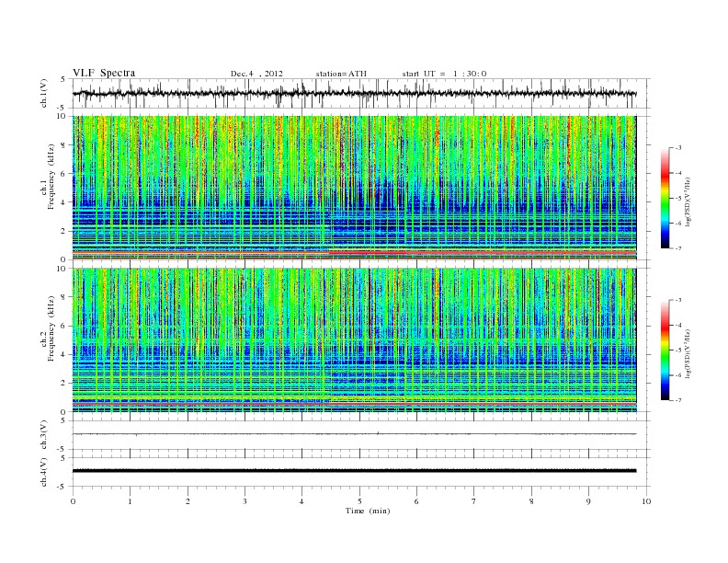Click the "ch.3(V)" axis label
728x563 pixels.
tap(43, 435)
